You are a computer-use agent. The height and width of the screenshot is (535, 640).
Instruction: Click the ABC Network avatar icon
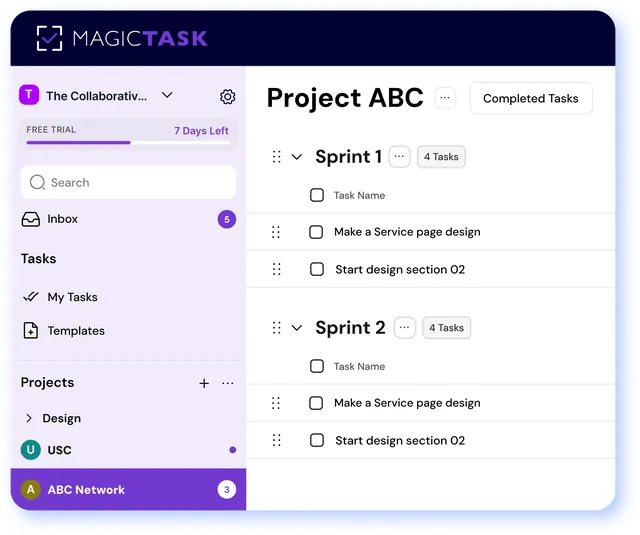[x=31, y=489]
